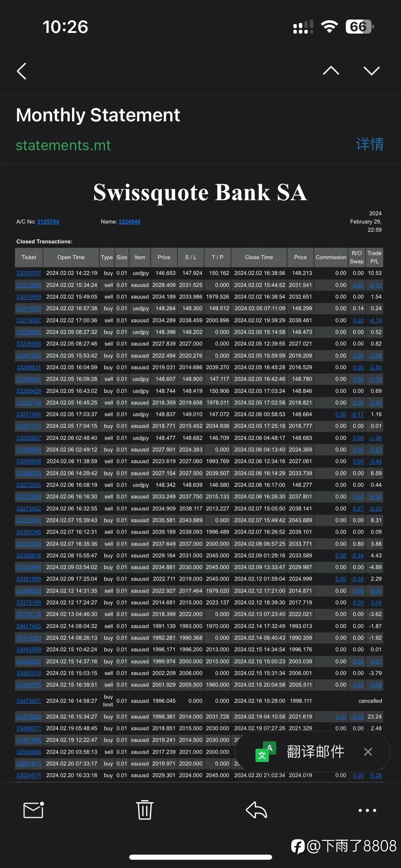
Task: Tap the statements.mt sender name
Action: pos(63,145)
